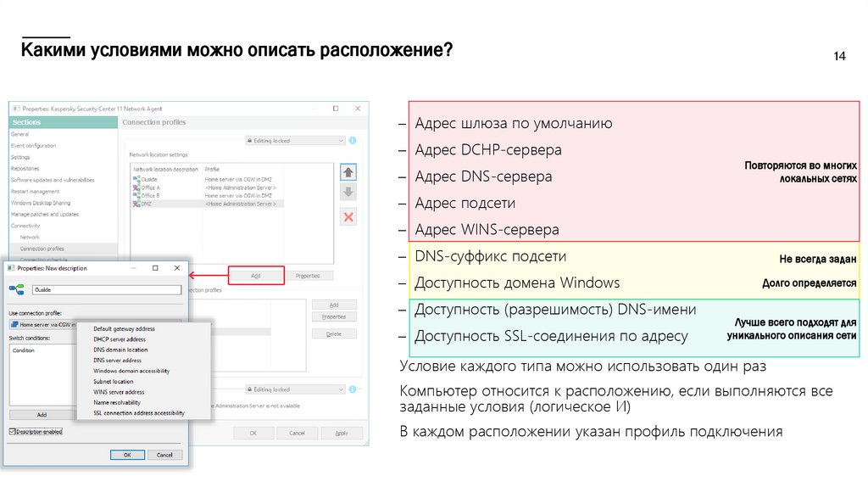Choose Default gateway address condition
The height and width of the screenshot is (487, 868).
point(124,329)
